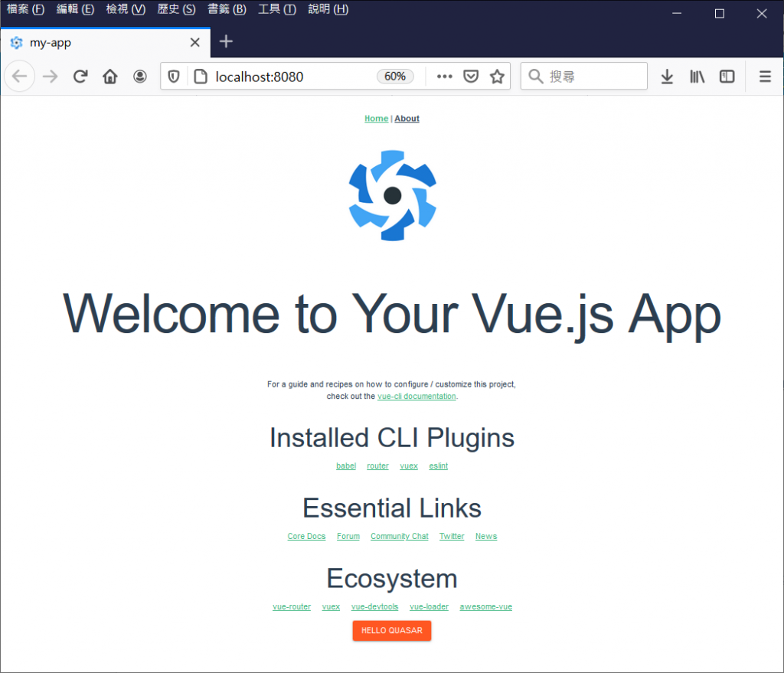Click the Quasar logo image
The image size is (784, 673).
[393, 195]
